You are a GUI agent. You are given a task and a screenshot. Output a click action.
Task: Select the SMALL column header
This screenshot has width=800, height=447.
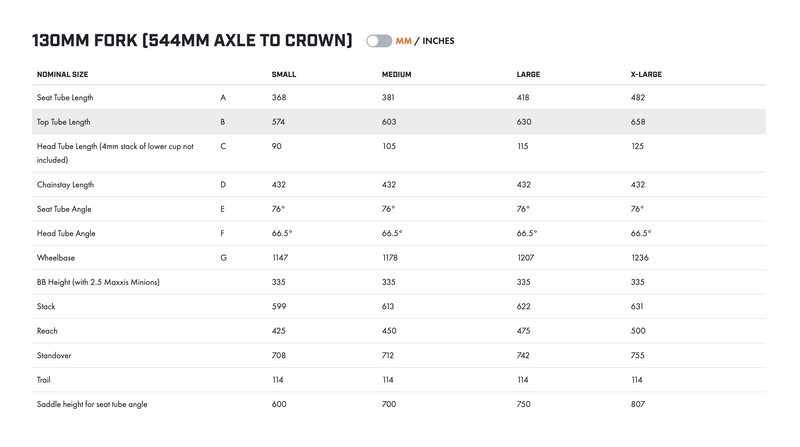tap(284, 74)
